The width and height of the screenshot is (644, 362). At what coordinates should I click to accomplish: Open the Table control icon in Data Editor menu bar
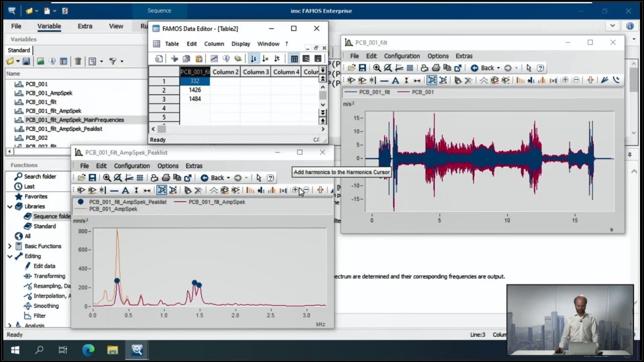tap(156, 44)
